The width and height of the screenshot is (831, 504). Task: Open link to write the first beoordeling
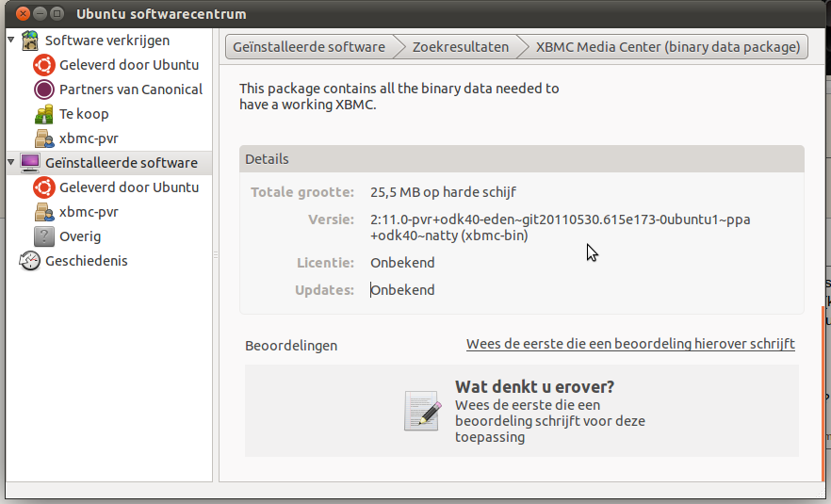pyautogui.click(x=630, y=344)
